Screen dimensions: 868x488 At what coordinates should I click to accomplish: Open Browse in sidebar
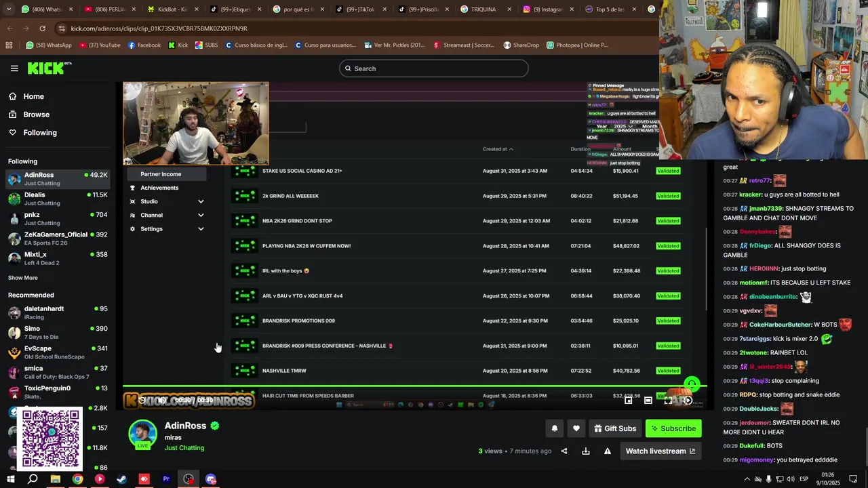pyautogui.click(x=36, y=115)
